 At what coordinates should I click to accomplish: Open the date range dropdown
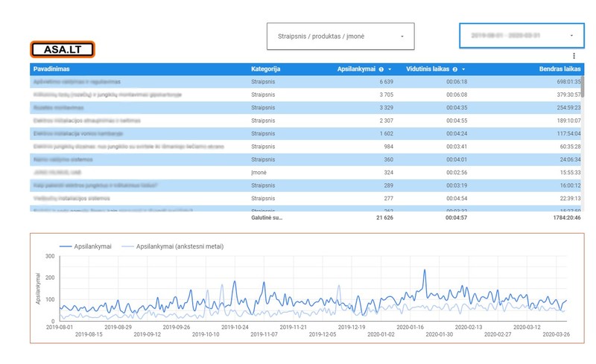click(522, 36)
